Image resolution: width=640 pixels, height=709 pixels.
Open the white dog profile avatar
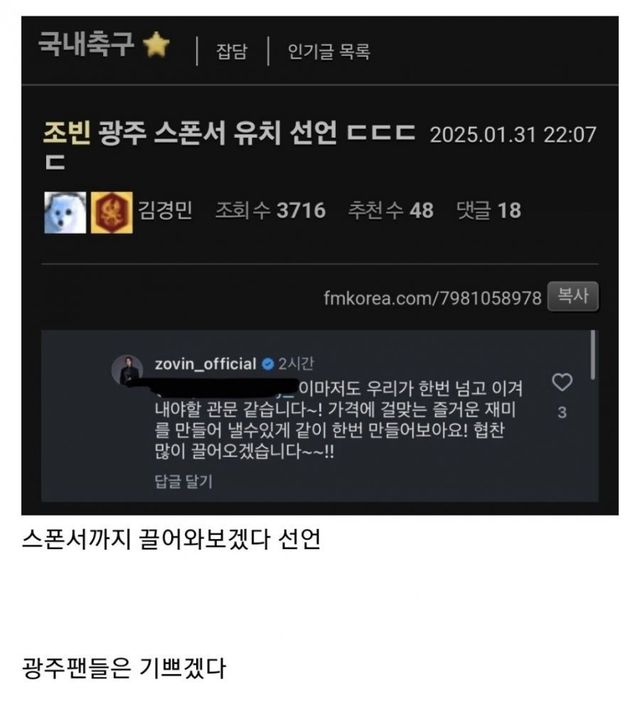[65, 213]
